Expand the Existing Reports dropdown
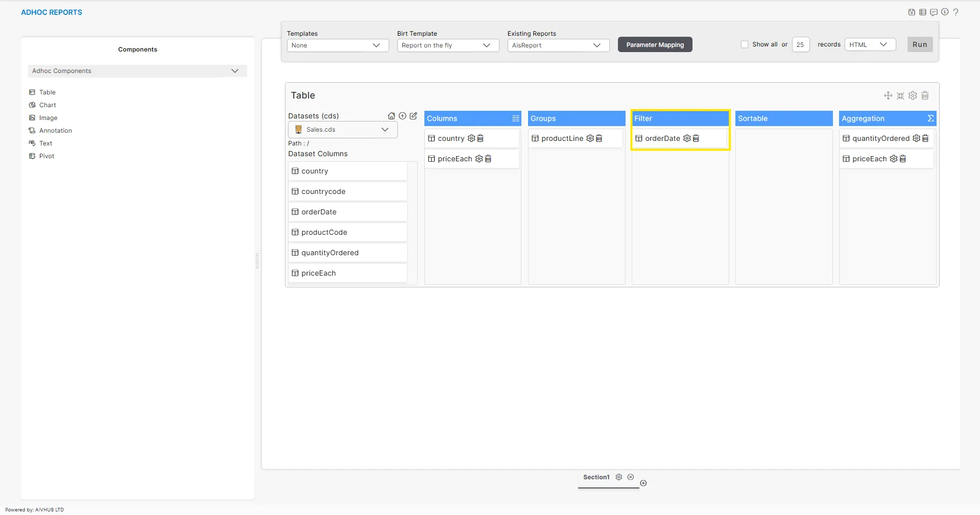Image resolution: width=980 pixels, height=515 pixels. coord(558,45)
